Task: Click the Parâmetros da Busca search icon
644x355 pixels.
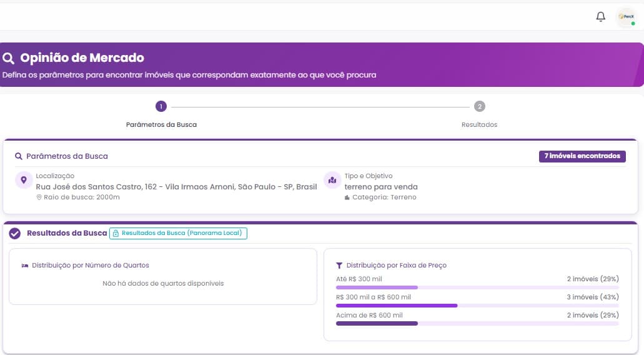Action: [x=19, y=156]
